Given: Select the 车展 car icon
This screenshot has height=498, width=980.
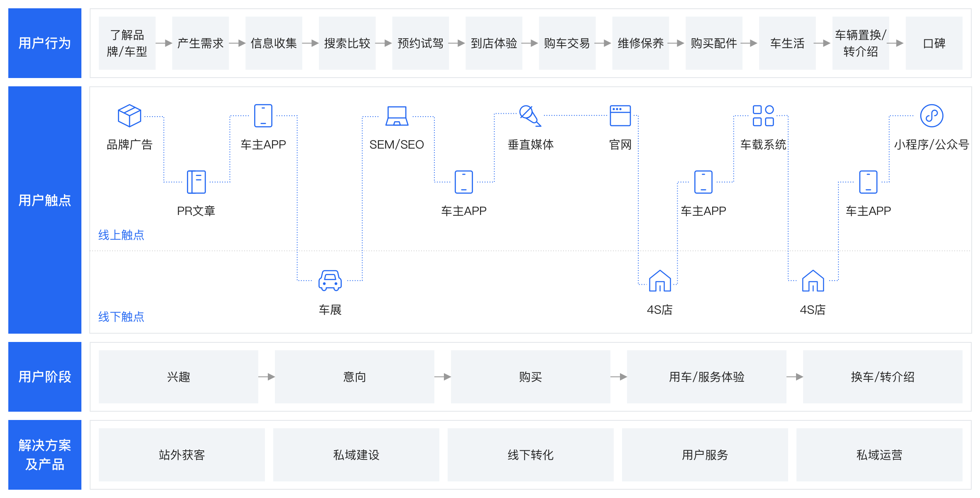Looking at the screenshot, I should pyautogui.click(x=330, y=281).
